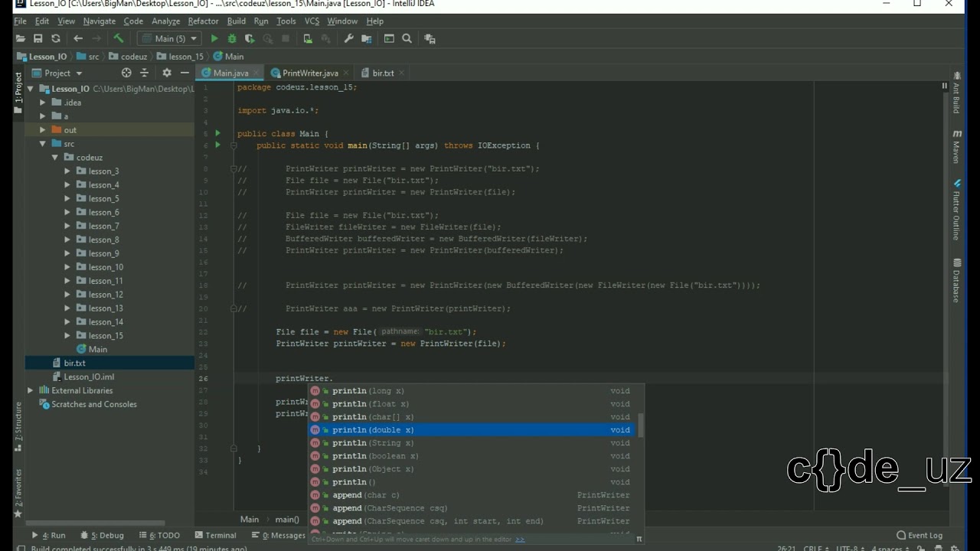Open the Navigate menu
Image resolution: width=980 pixels, height=551 pixels.
pos(100,21)
